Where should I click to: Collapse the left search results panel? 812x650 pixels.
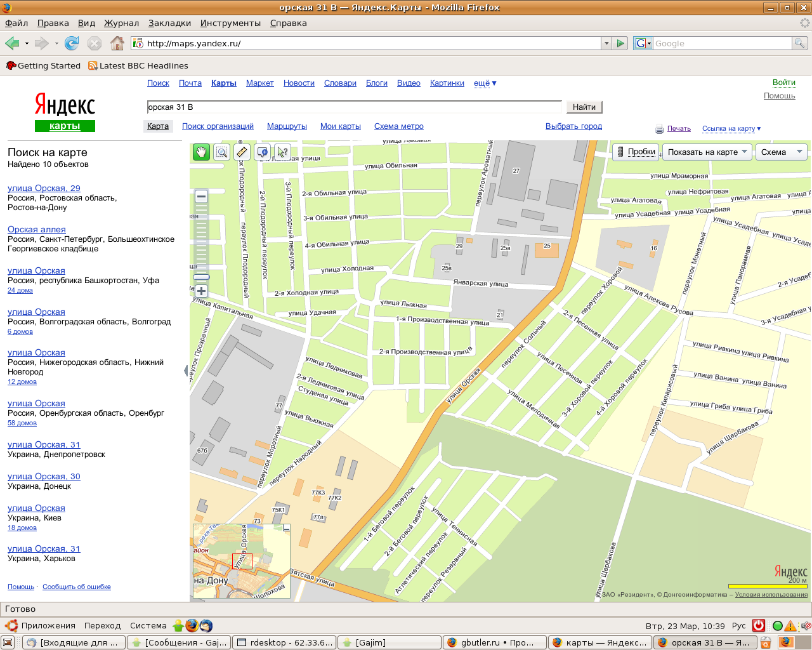pos(186,371)
